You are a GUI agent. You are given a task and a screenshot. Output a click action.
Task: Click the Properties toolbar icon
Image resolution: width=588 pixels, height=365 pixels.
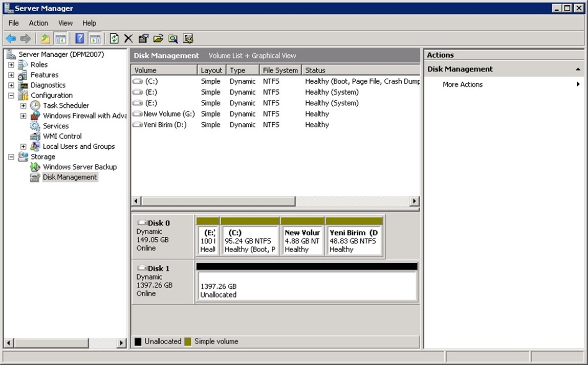point(143,38)
